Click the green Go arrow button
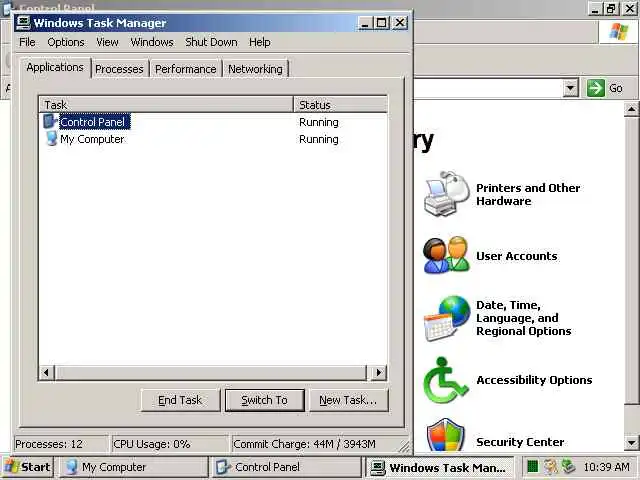The image size is (640, 480). coord(596,88)
